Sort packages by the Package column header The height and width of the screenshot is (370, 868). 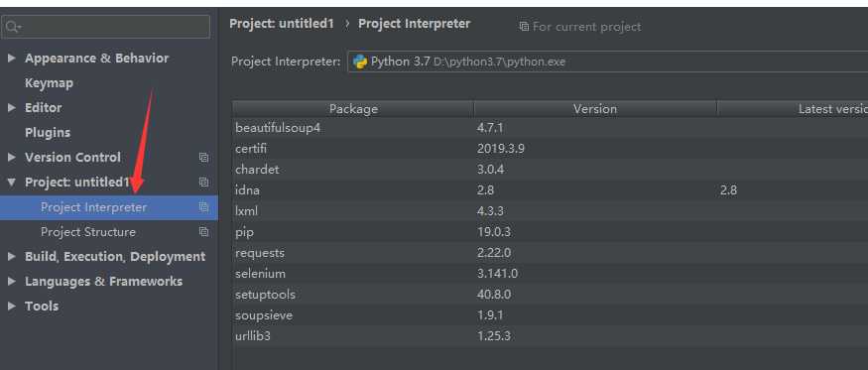point(353,109)
